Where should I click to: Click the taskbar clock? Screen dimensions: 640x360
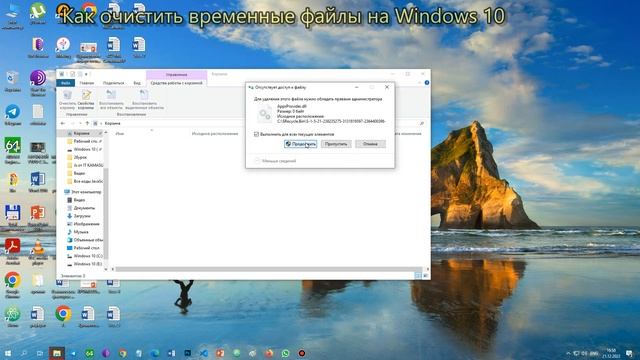point(611,353)
